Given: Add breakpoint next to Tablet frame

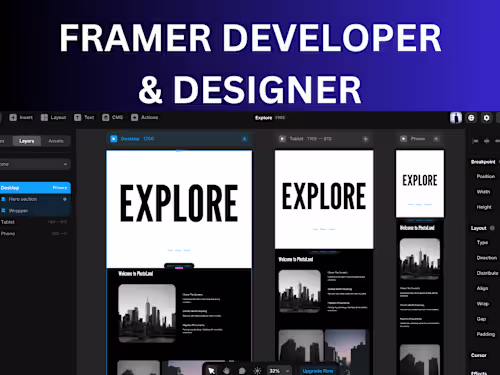Looking at the screenshot, I should coord(366,139).
